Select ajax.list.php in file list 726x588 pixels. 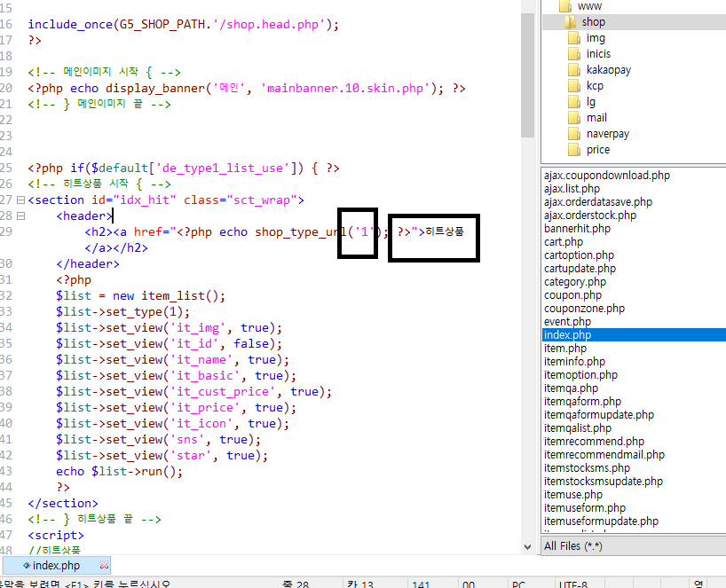click(572, 189)
